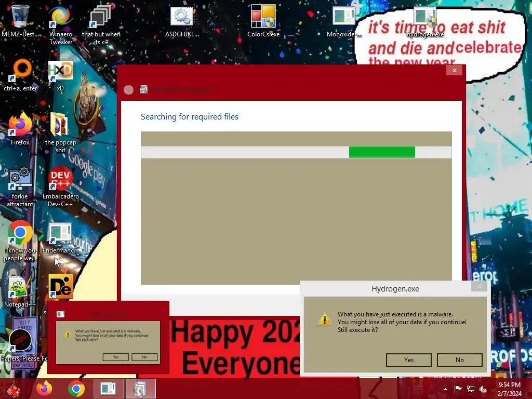Click 'What you have just executed' message in large dialog
Image resolution: width=532 pixels, height=399 pixels.
point(402,322)
